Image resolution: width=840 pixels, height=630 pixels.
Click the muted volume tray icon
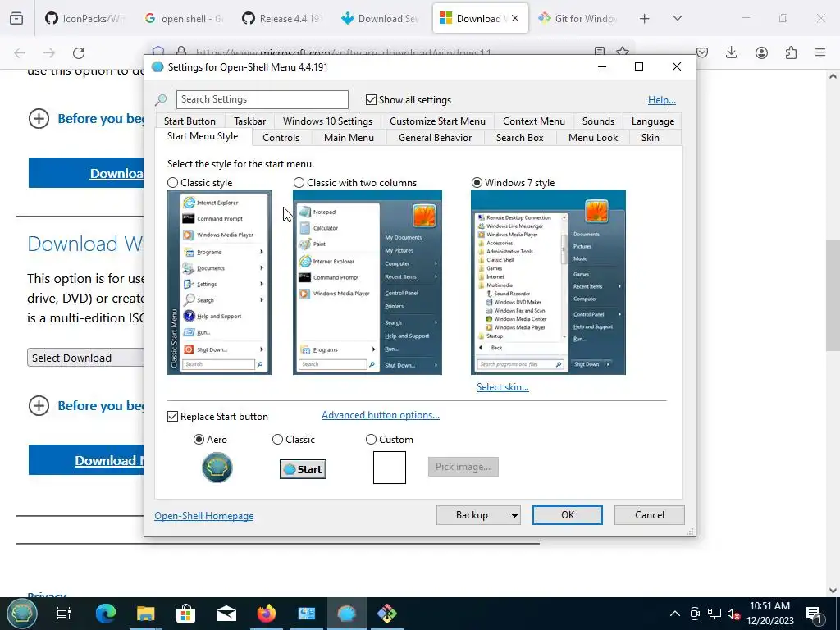(734, 614)
